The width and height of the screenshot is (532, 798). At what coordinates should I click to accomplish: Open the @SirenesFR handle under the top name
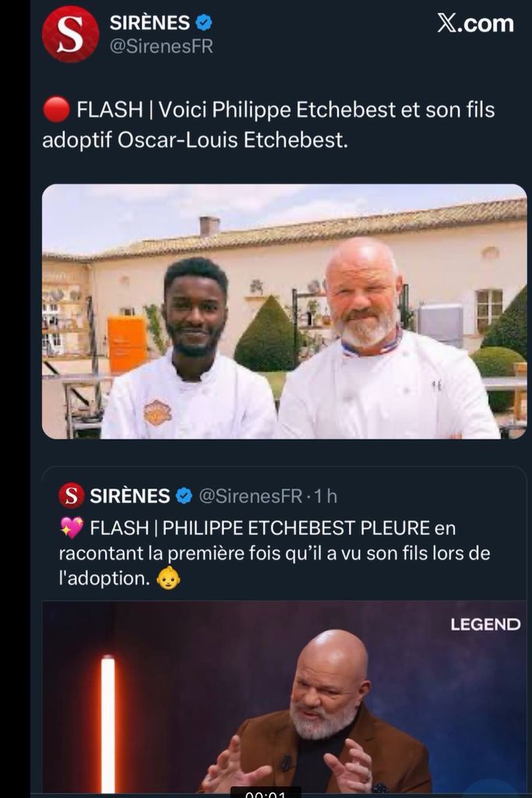161,46
